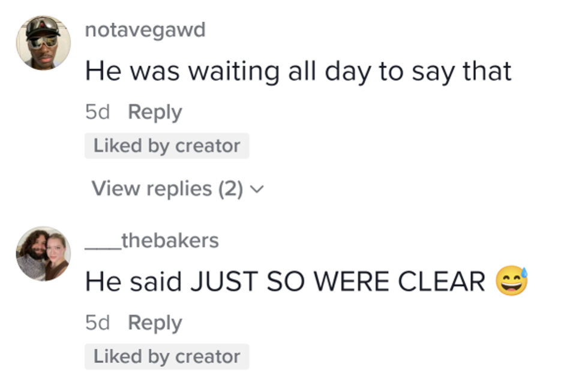Select the comment 'He said JUST SO WERE CLEAR'

285,282
